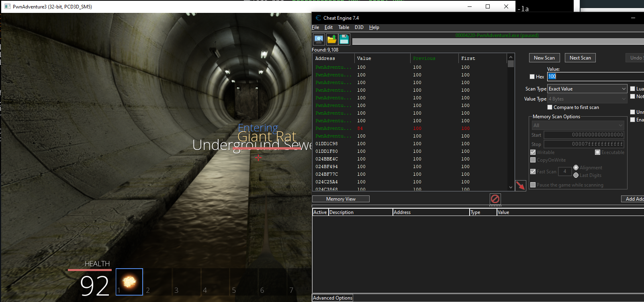Toggle the Lua checkbox
644x302 pixels.
click(x=632, y=89)
